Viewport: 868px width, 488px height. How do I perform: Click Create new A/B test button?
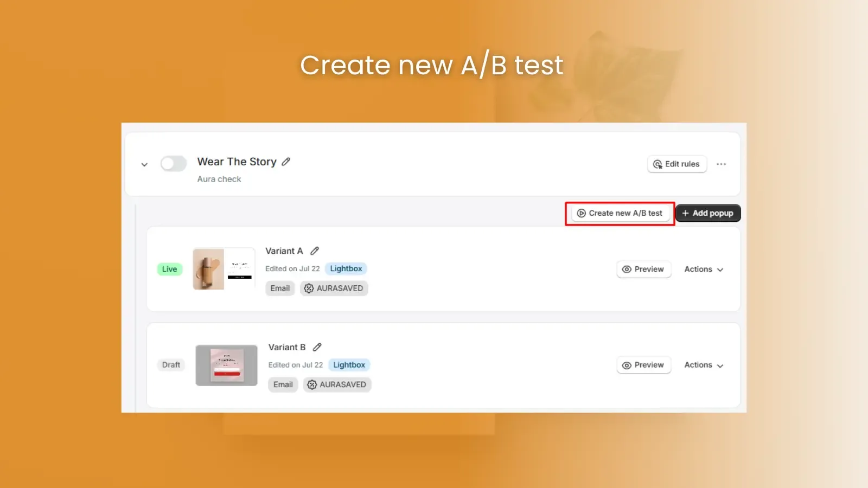tap(620, 213)
